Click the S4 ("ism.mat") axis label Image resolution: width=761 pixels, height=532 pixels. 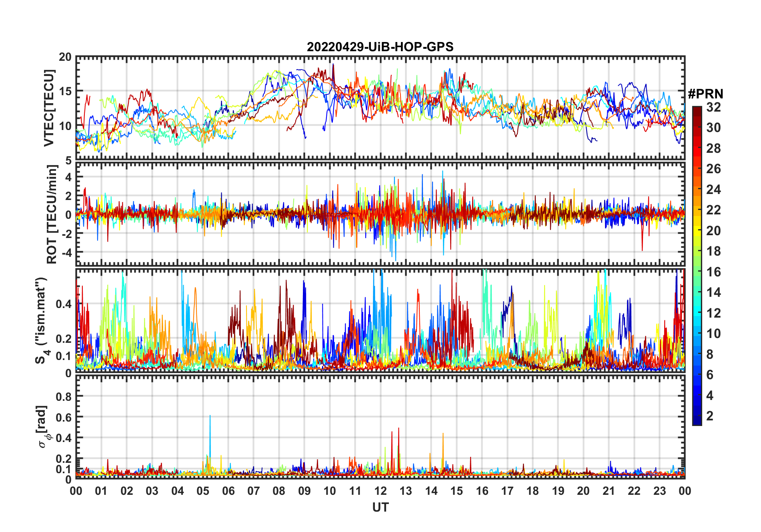[42, 320]
